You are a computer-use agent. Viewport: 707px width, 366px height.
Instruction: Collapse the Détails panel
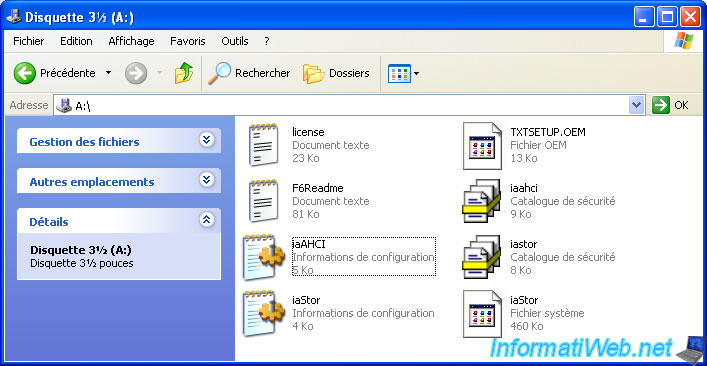pyautogui.click(x=206, y=220)
